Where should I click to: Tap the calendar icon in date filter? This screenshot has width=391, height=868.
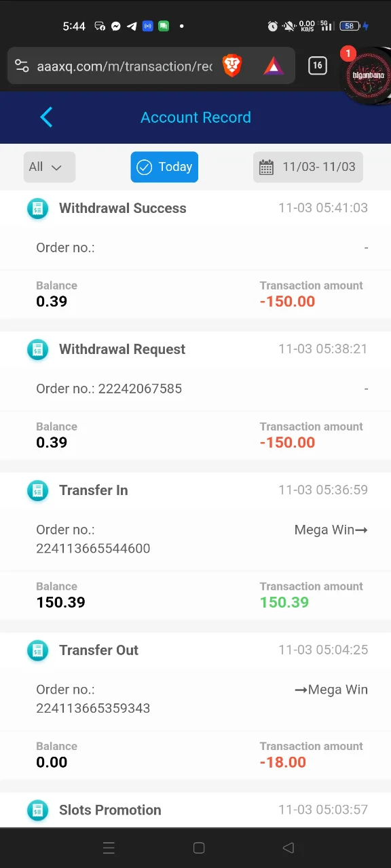(266, 167)
